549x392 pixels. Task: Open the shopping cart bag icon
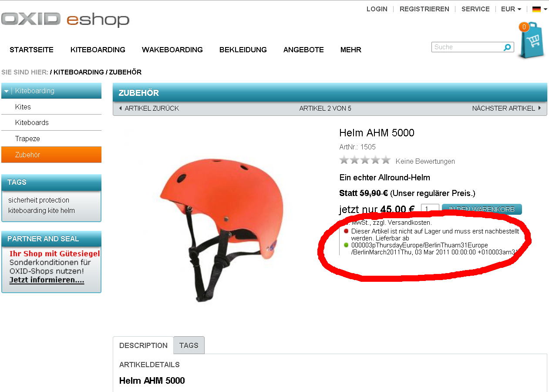pos(531,41)
